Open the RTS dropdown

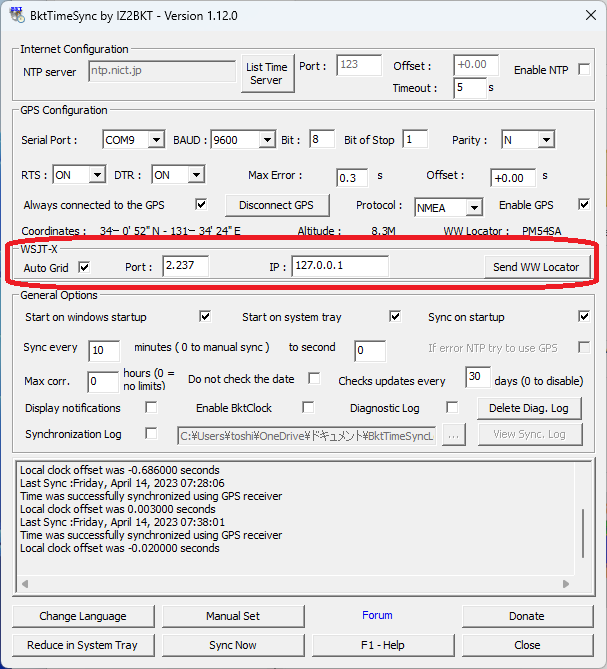pos(97,175)
